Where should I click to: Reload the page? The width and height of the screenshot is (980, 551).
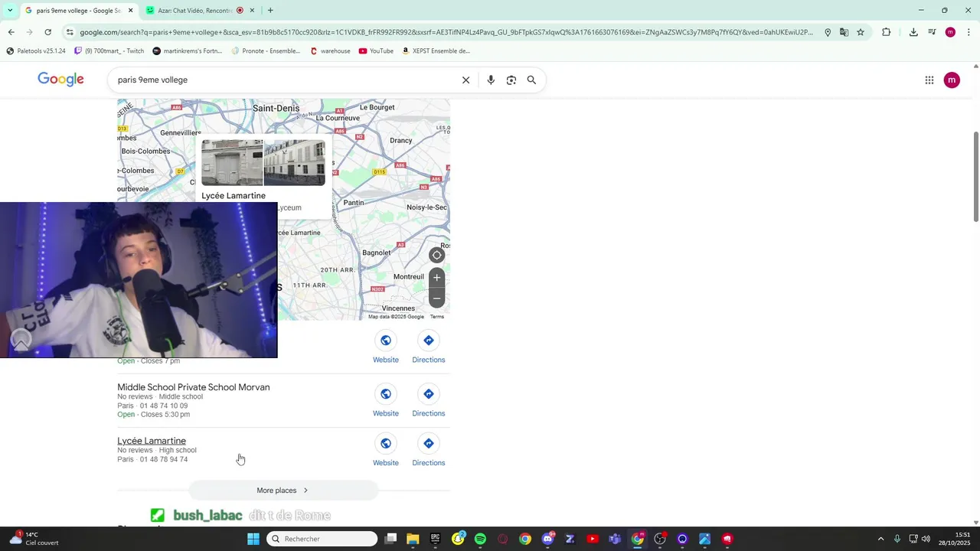click(x=47, y=32)
